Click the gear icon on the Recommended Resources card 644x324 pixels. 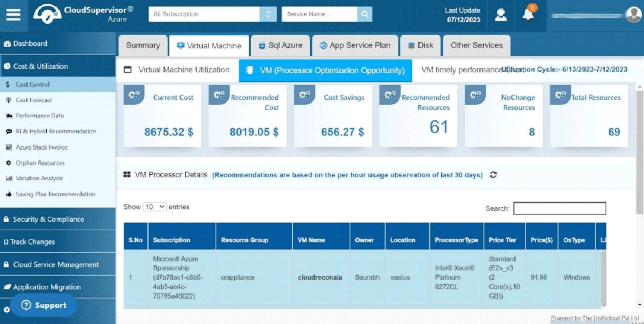389,95
